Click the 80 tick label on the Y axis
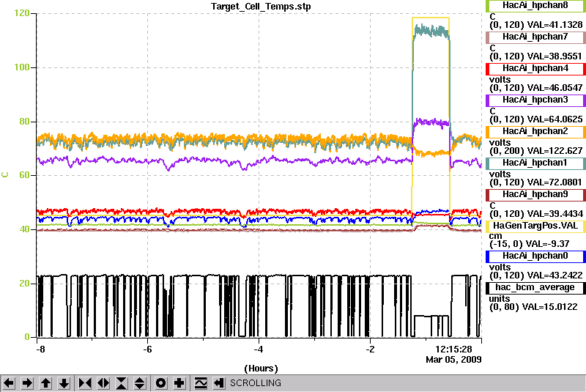Screen dimensions: 586x392 click(x=24, y=122)
